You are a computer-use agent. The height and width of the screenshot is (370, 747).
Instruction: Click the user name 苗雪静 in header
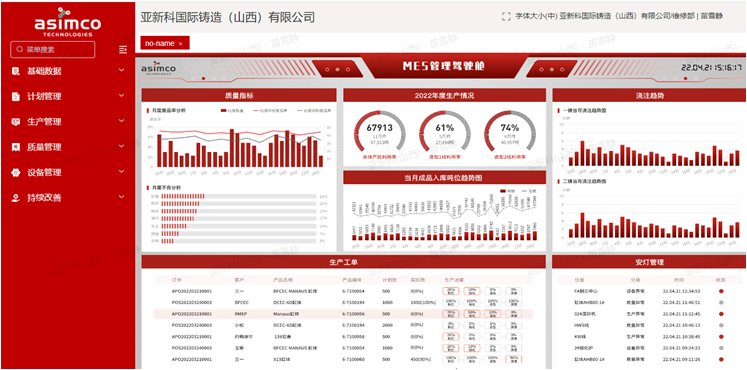712,16
